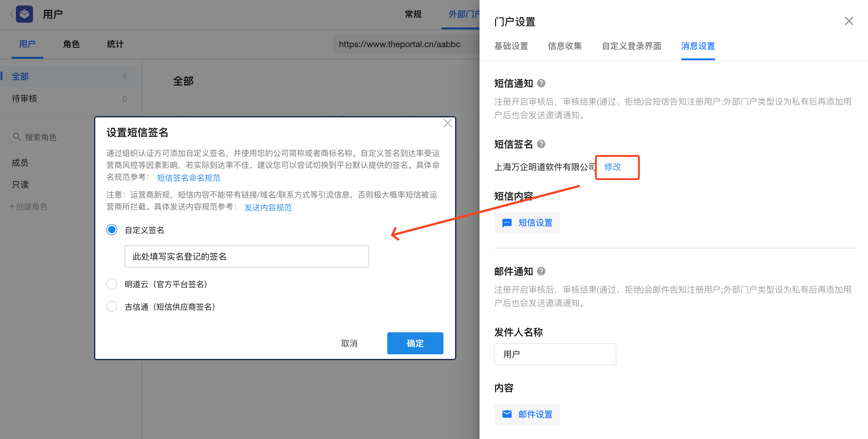Image resolution: width=868 pixels, height=439 pixels.
Task: Select the 自定义签名 radio option
Action: (112, 230)
